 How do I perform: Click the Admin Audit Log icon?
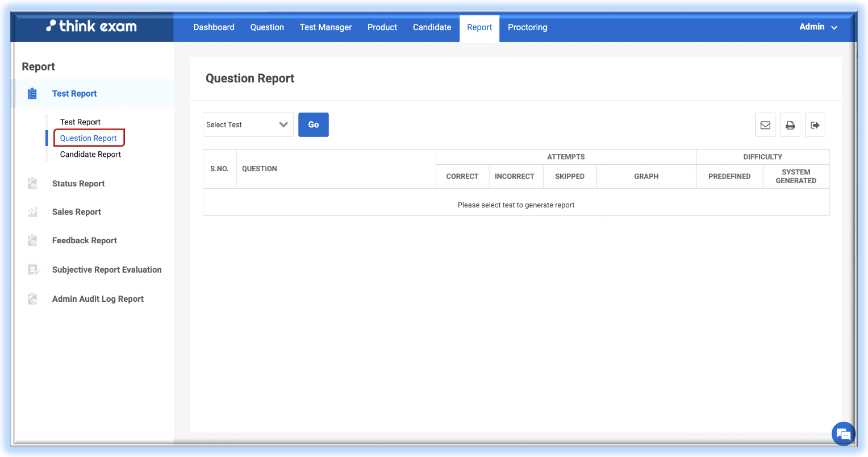[x=33, y=299]
